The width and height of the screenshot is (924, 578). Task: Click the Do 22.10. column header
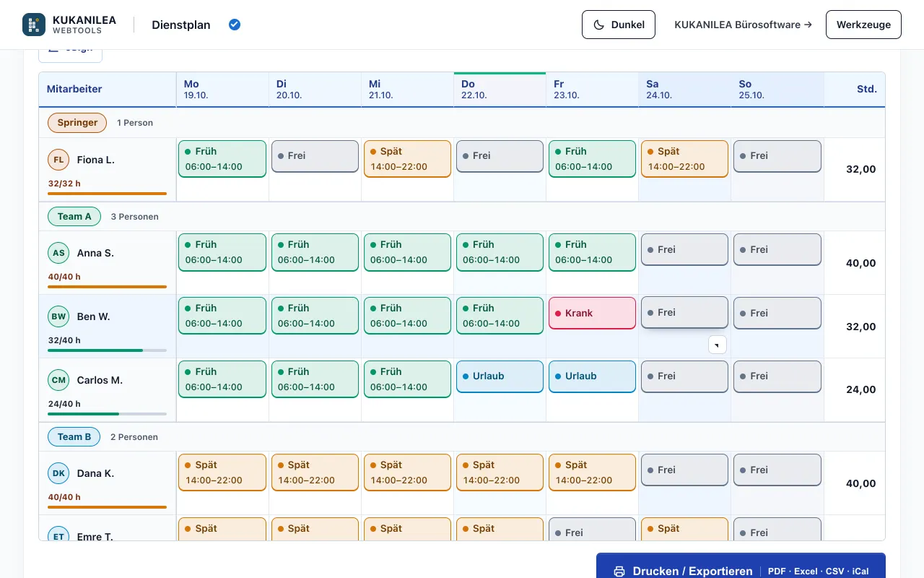point(500,90)
